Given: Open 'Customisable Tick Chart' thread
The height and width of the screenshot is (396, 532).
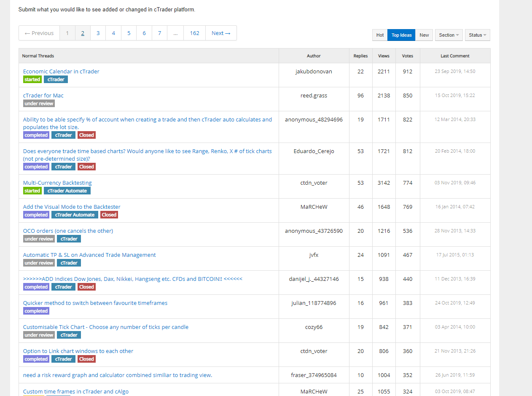Looking at the screenshot, I should 106,327.
